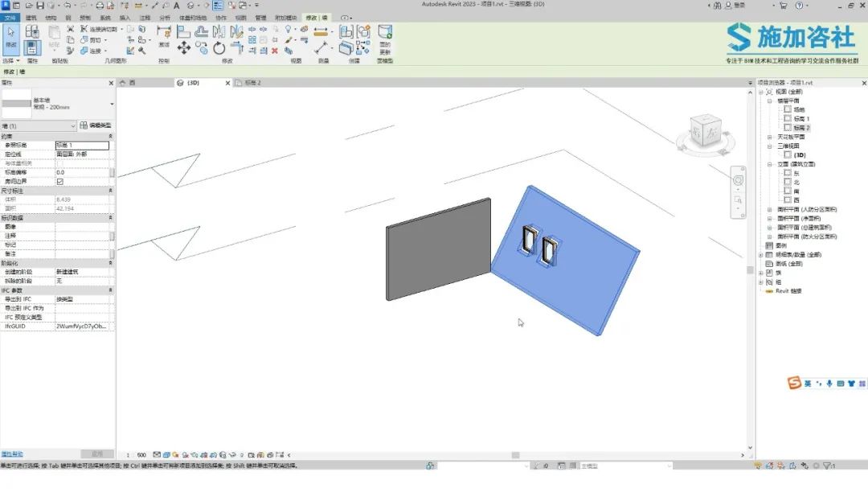Image resolution: width=868 pixels, height=489 pixels.
Task: Select the Text tool letter A icon
Action: click(177, 6)
